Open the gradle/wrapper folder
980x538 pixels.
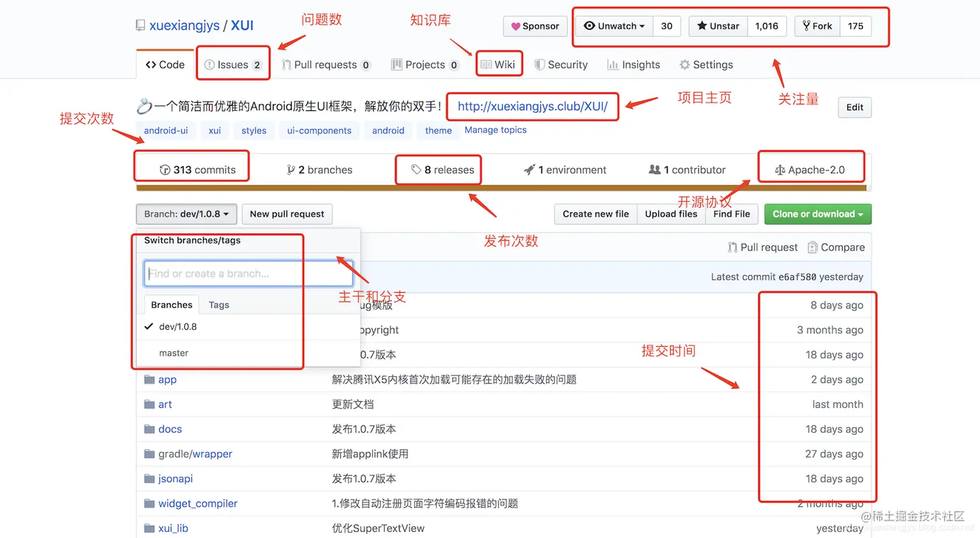pyautogui.click(x=195, y=454)
